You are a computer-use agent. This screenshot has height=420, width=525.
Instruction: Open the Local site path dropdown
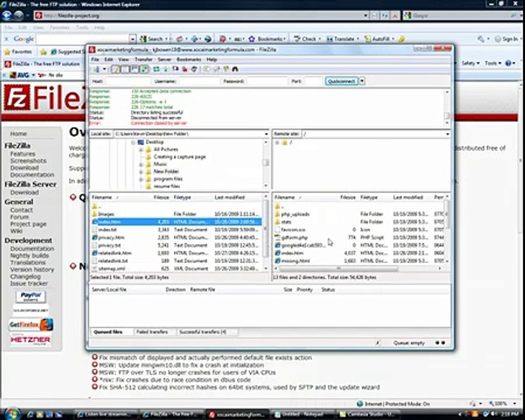pos(266,134)
